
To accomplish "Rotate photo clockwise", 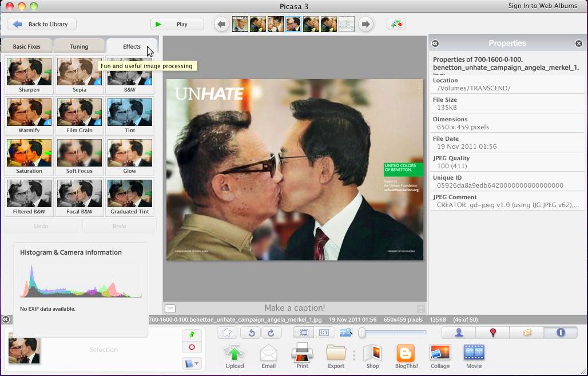I will [271, 333].
